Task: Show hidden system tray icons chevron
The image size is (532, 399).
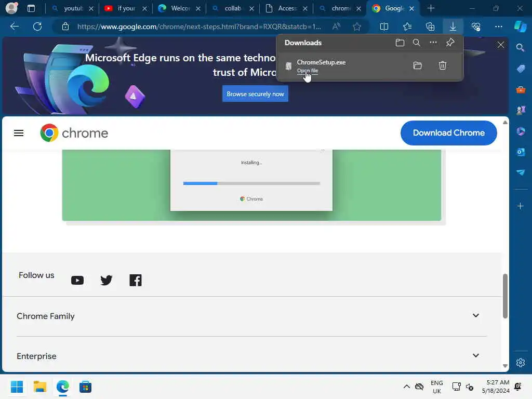Action: [x=406, y=387]
